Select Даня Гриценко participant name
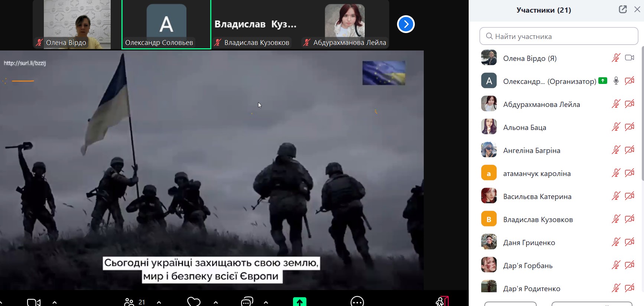 click(x=529, y=242)
